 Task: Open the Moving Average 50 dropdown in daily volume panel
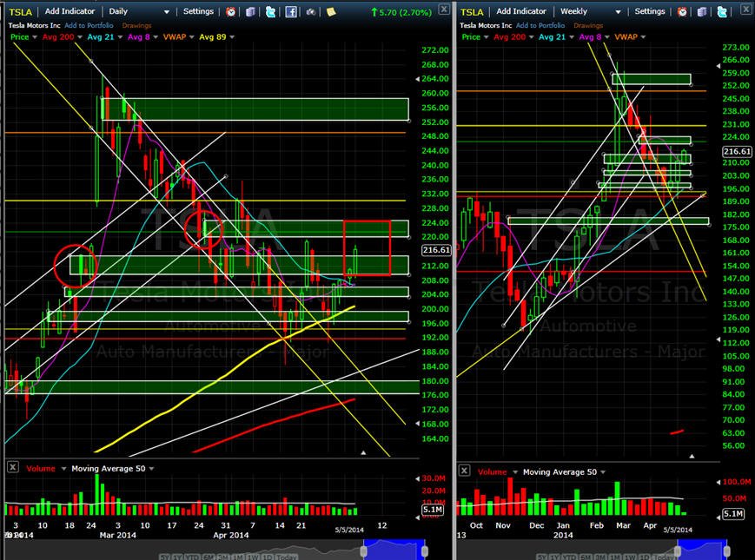pyautogui.click(x=151, y=469)
